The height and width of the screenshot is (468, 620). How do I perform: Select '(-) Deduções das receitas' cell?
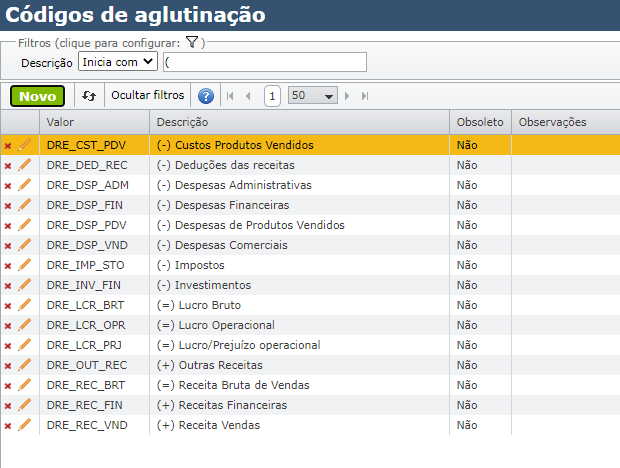[300, 165]
